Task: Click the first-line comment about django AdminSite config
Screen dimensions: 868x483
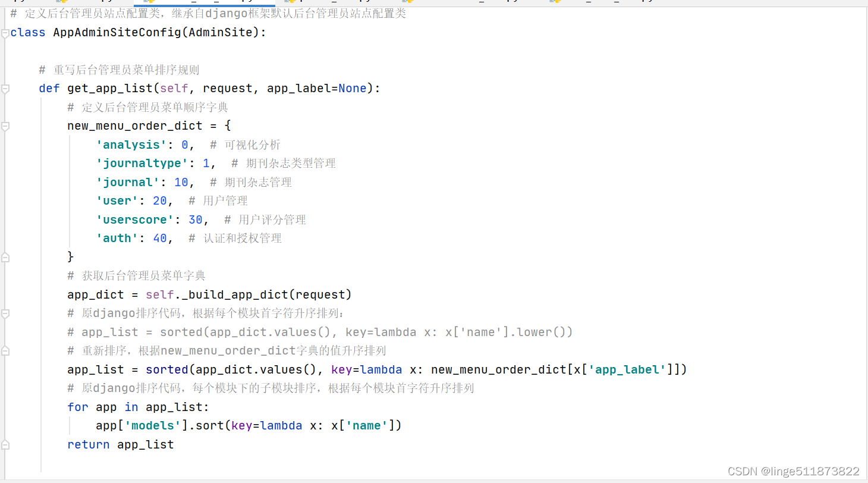Action: [x=208, y=13]
